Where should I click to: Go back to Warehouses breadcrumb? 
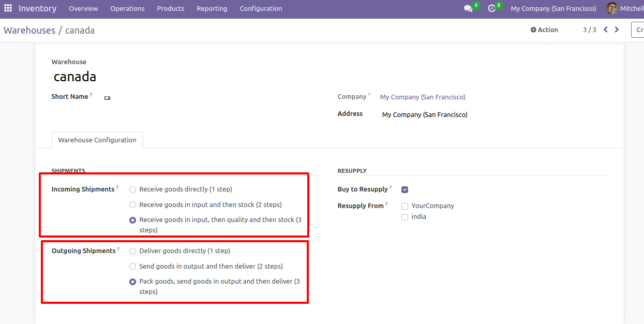coord(29,31)
